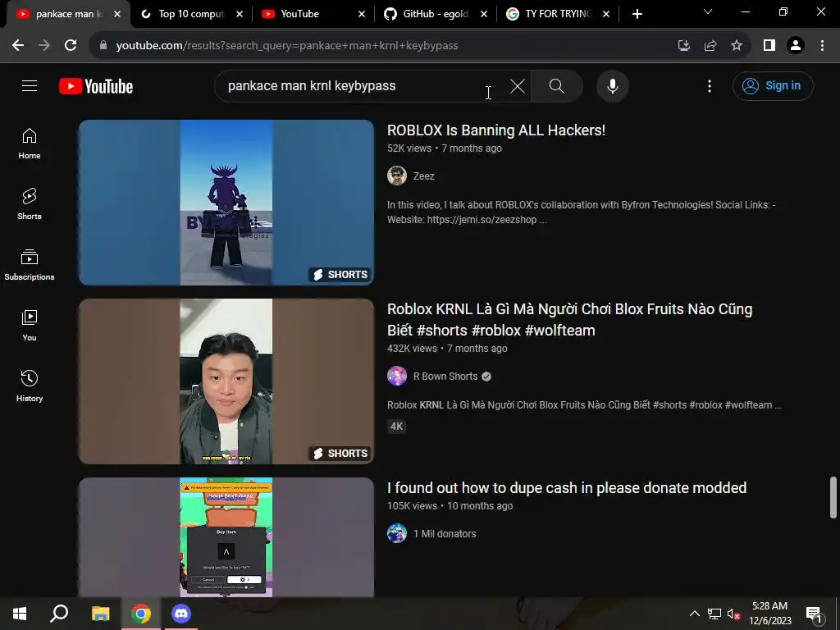Click the forward navigation arrow
The image size is (840, 630).
click(x=44, y=46)
